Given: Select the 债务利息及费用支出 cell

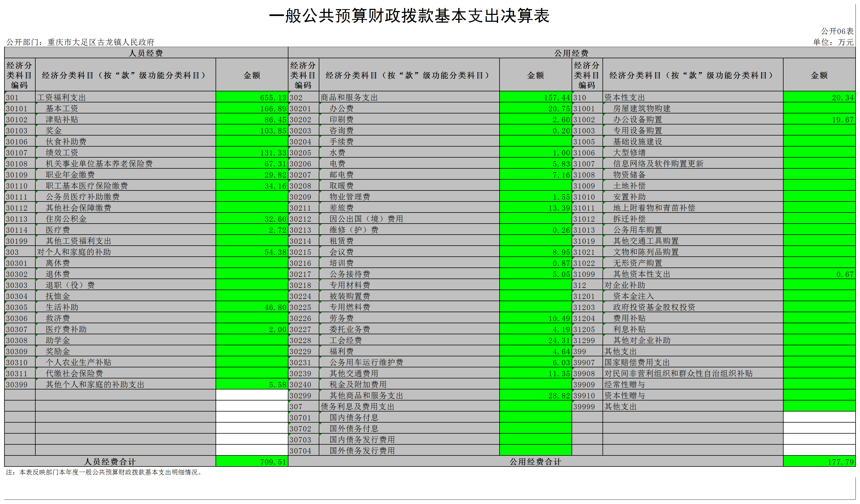Looking at the screenshot, I should pos(409,406).
